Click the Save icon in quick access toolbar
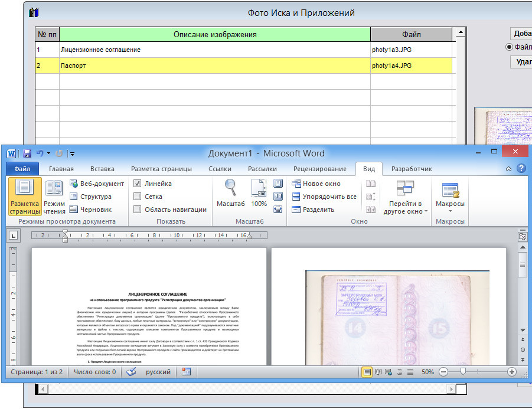The width and height of the screenshot is (532, 409). [27, 153]
